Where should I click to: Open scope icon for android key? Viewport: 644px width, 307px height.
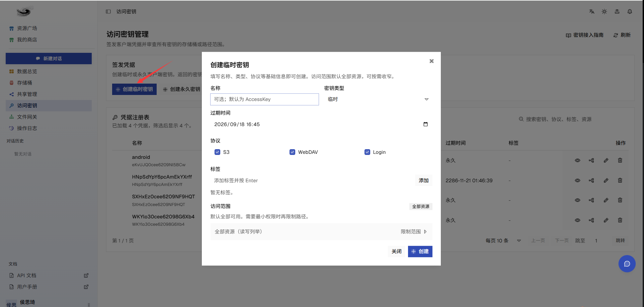pos(591,160)
